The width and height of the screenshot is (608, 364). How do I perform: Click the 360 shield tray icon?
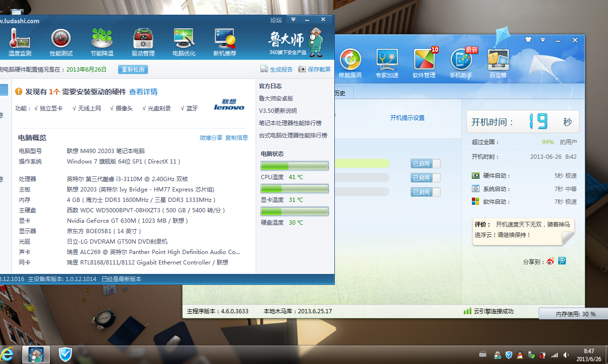[509, 355]
